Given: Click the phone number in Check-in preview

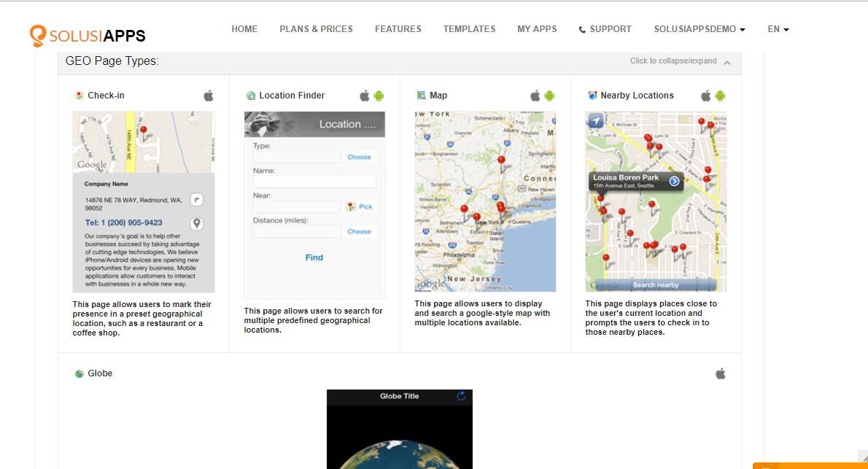Looking at the screenshot, I should click(x=123, y=222).
